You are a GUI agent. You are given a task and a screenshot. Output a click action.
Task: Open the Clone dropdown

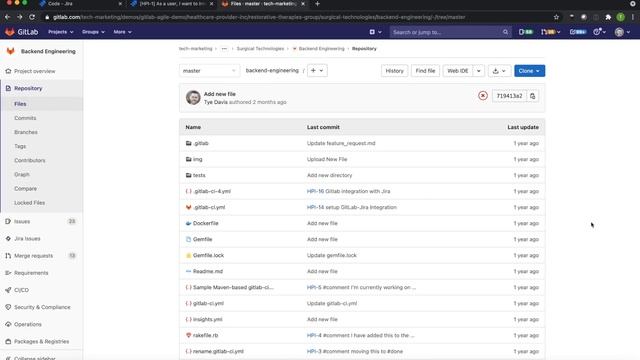click(529, 71)
